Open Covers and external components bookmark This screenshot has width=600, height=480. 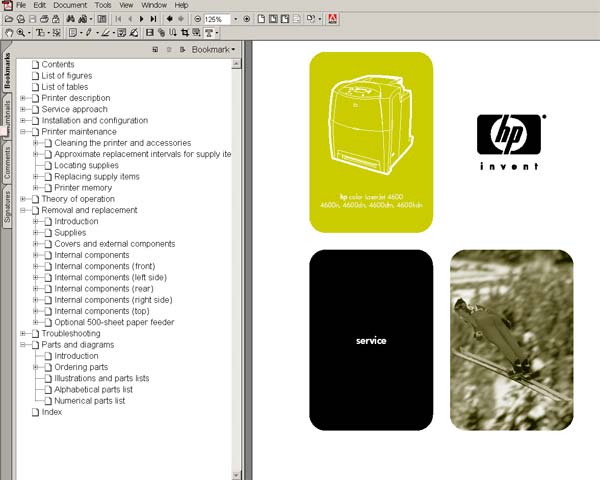tap(115, 244)
